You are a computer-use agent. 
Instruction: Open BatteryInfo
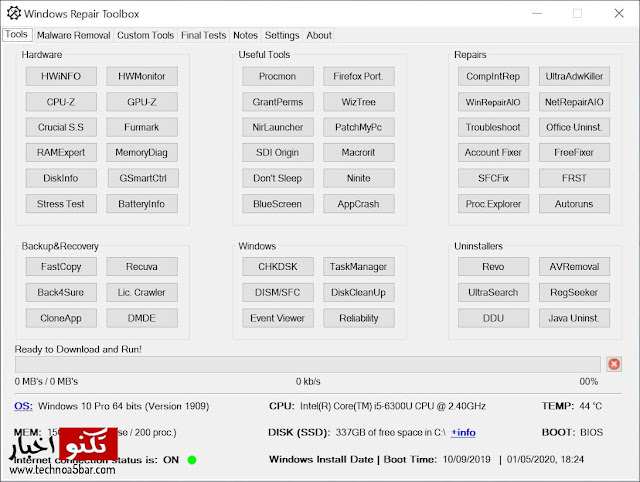tap(142, 204)
